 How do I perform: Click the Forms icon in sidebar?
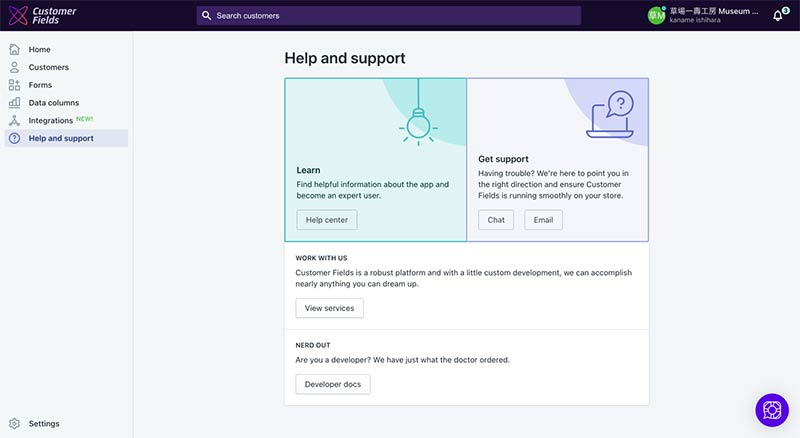[x=14, y=85]
